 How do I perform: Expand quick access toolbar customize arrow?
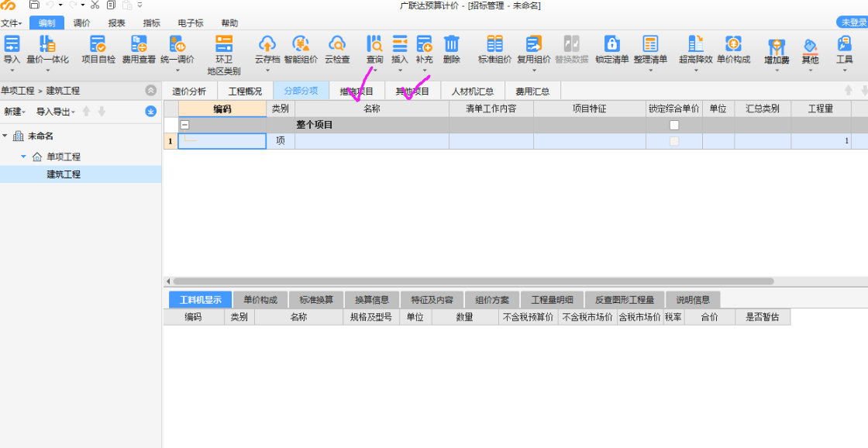point(140,5)
